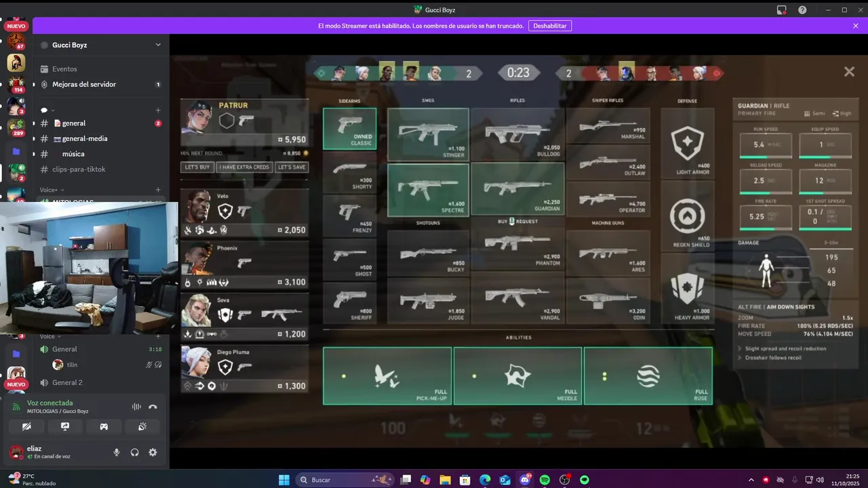Open Spotify from the taskbar
Screen dimensions: 868x488
(x=545, y=480)
